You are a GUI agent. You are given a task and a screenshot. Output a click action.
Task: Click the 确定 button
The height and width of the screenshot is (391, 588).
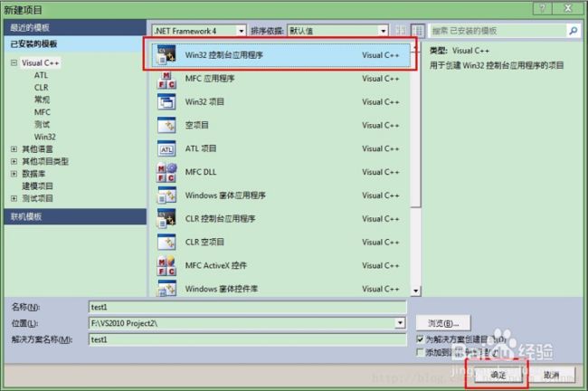(498, 375)
